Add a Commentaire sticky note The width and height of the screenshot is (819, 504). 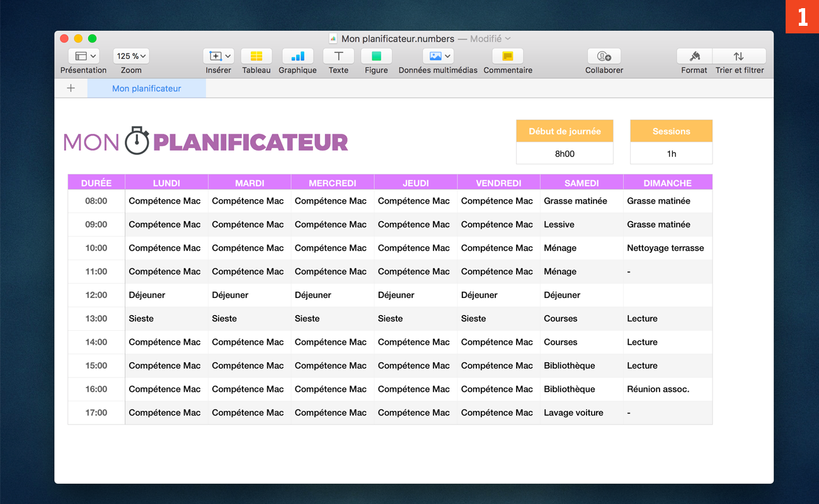pos(508,56)
